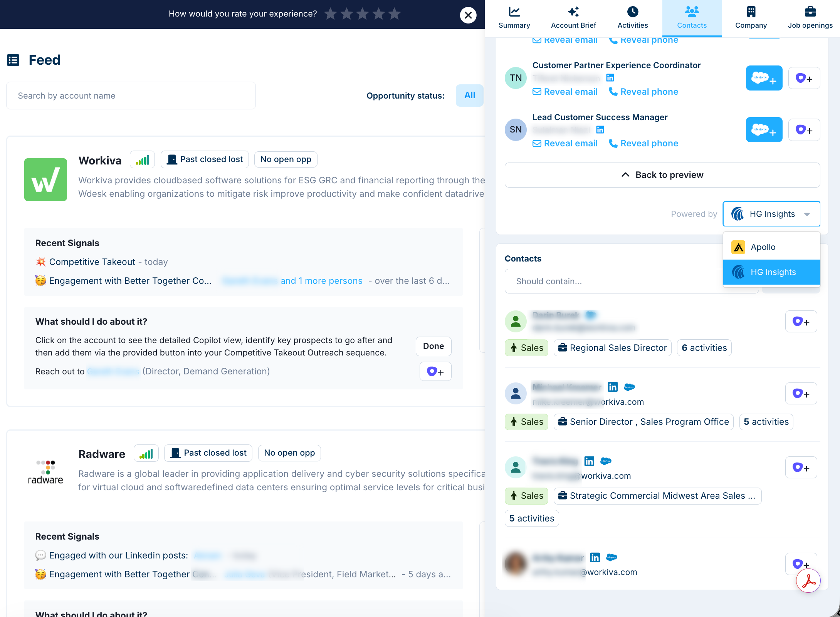Switch to the Account Brief tab

point(573,18)
